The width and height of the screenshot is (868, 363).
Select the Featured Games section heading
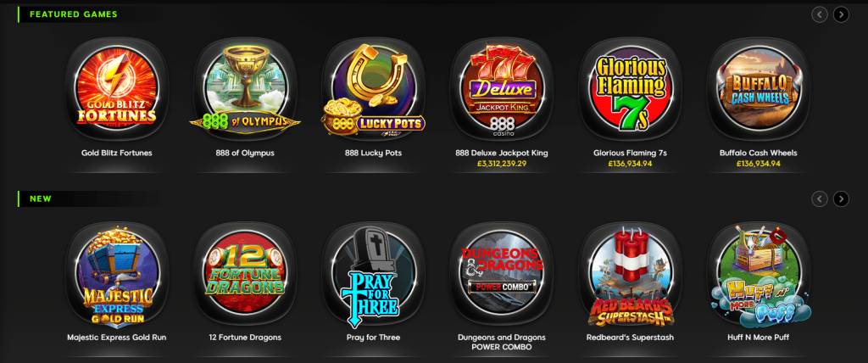(73, 14)
